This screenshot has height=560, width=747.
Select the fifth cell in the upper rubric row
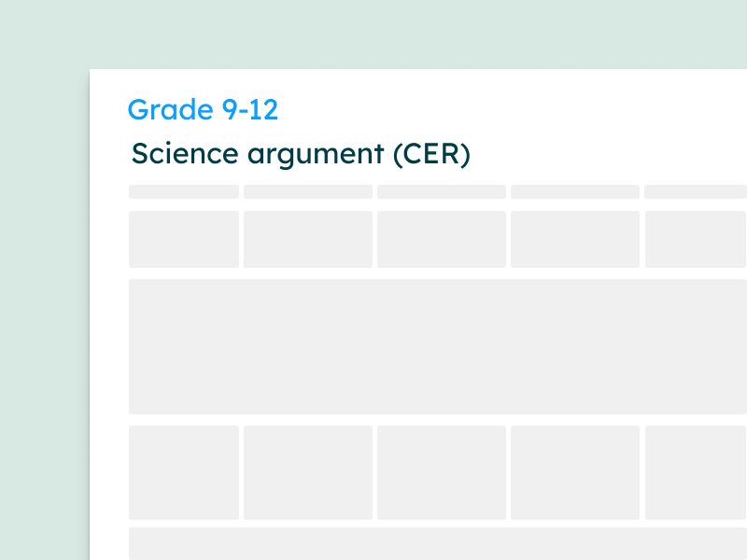coord(696,240)
